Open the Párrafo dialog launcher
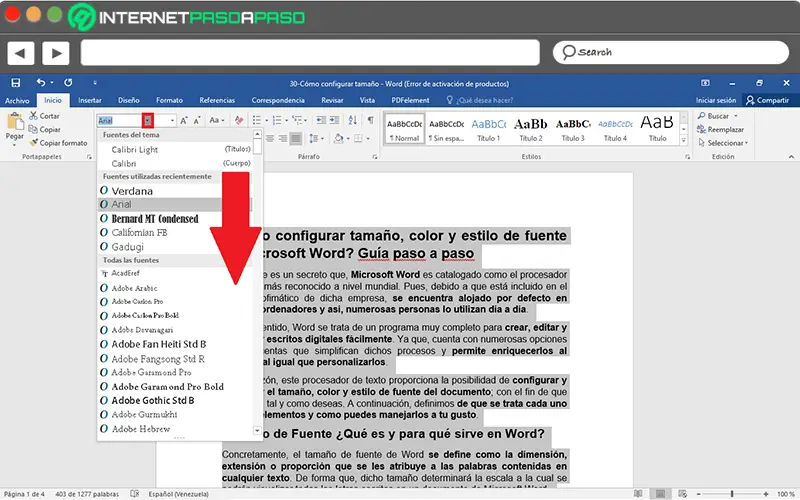 375,157
